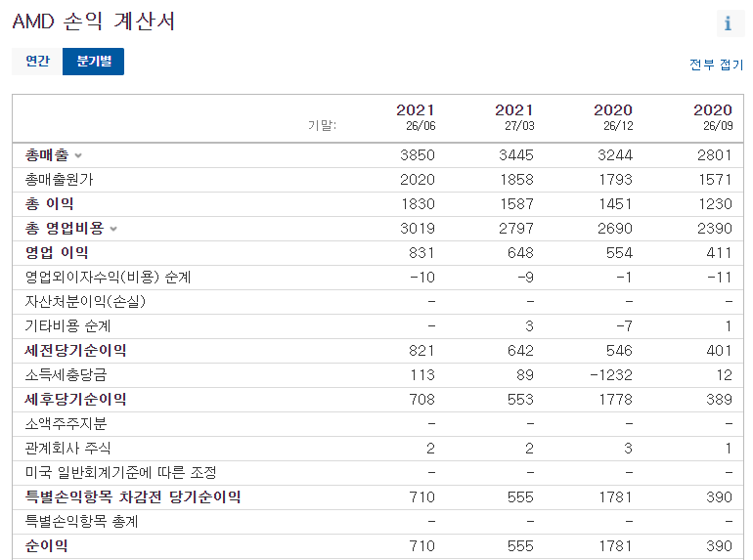The width and height of the screenshot is (753, 560).
Task: Click the 총 이익 value 1830
Action: (418, 204)
